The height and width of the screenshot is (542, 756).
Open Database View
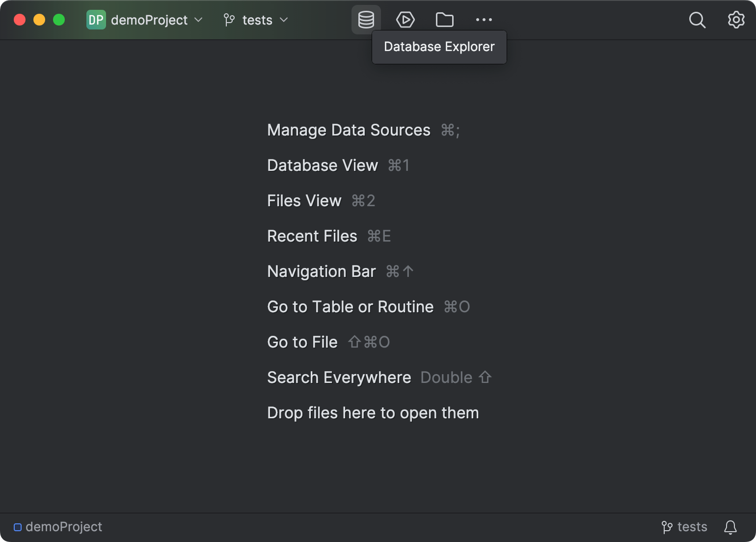[323, 165]
